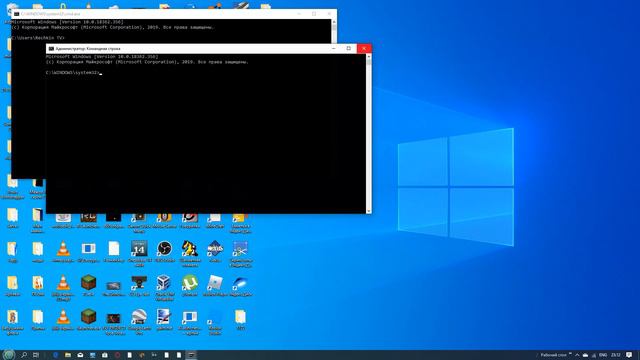Viewport: 640px width, 360px height.
Task: Open the network status tray icon
Action: (594, 355)
